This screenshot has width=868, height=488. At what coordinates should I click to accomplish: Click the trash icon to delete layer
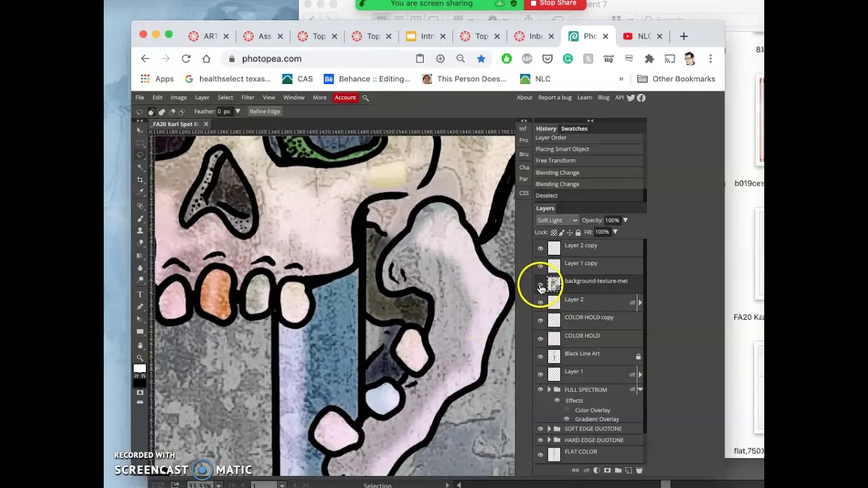click(639, 470)
